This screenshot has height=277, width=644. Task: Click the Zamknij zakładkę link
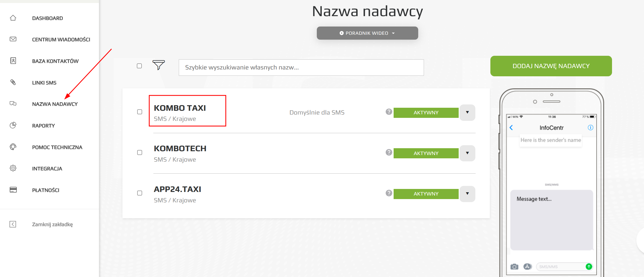coord(52,224)
